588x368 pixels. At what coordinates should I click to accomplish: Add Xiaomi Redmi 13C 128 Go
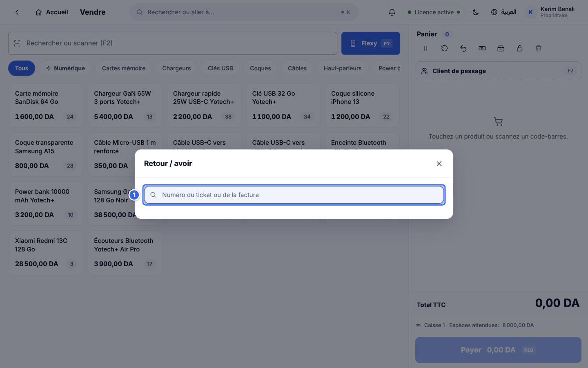[x=46, y=253]
